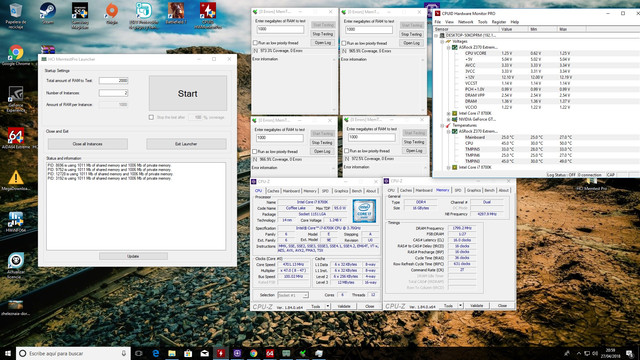Screen dimensions: 640x360
Task: Expand the NVIDIA GeForce node under Voltages
Action: tap(449, 119)
